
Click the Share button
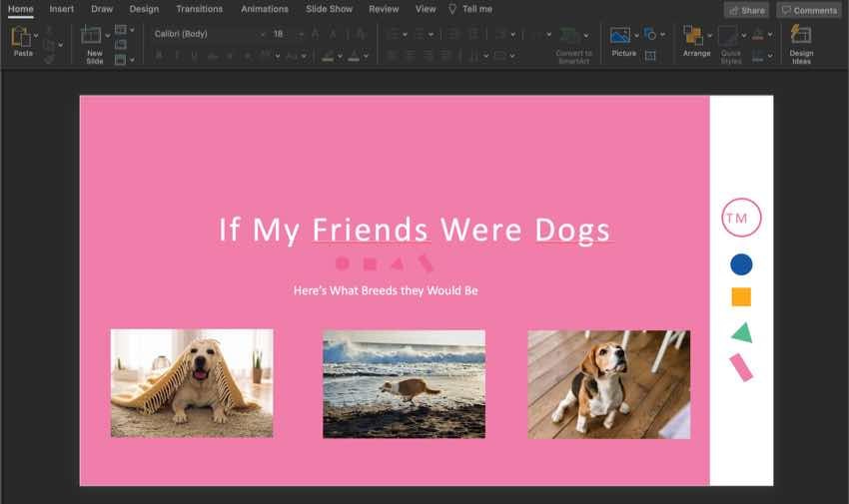click(746, 10)
